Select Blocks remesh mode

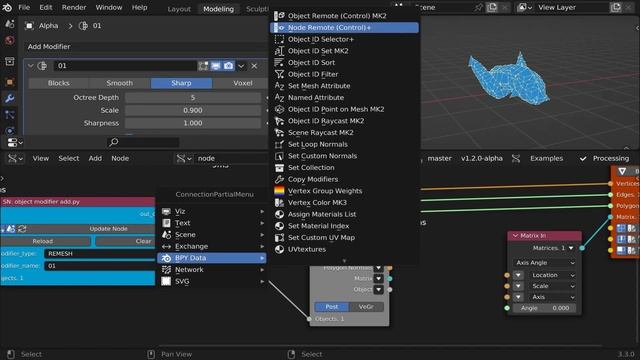tap(58, 83)
